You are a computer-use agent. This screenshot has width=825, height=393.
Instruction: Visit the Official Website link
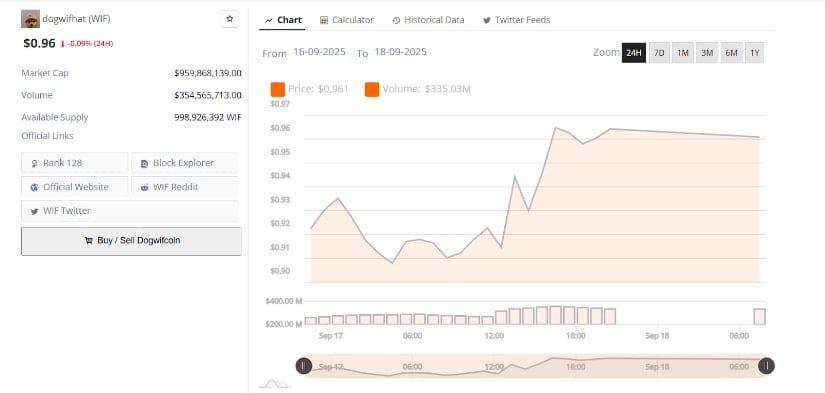click(75, 187)
